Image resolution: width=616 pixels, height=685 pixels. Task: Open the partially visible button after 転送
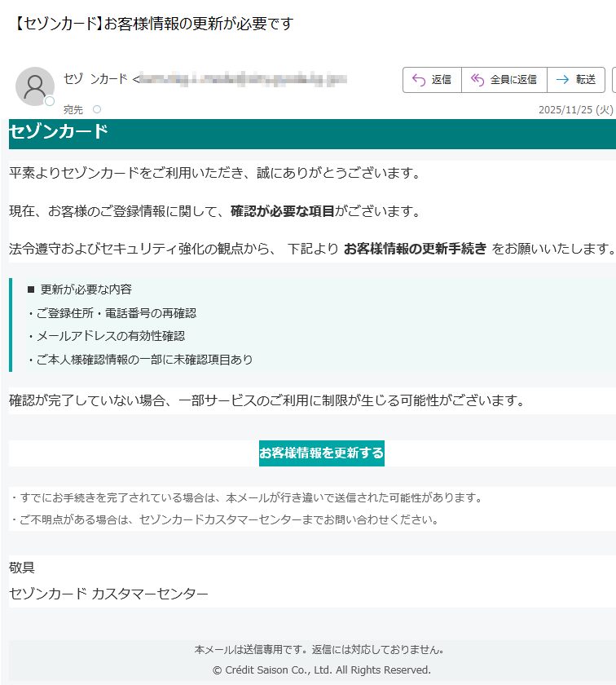click(613, 80)
